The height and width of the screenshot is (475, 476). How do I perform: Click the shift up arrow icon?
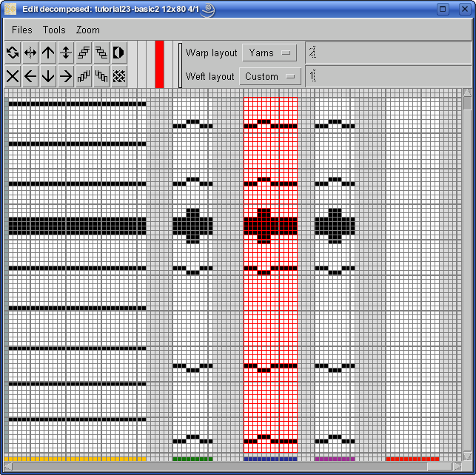(x=48, y=53)
